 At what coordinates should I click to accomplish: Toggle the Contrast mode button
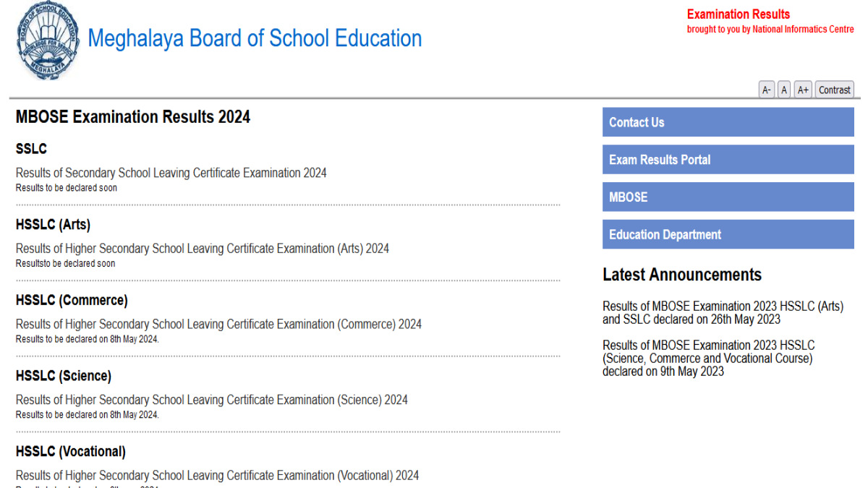[x=834, y=90]
